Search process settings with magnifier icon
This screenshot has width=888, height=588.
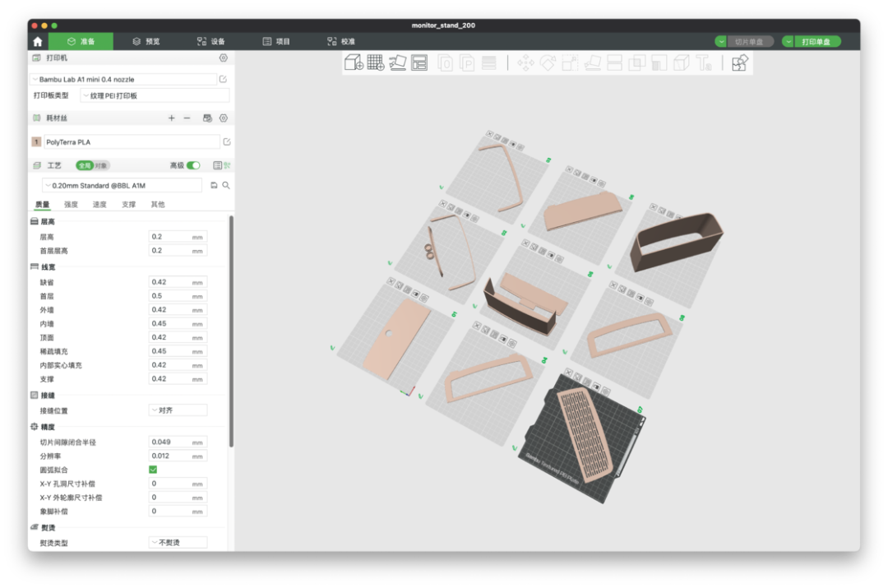226,185
